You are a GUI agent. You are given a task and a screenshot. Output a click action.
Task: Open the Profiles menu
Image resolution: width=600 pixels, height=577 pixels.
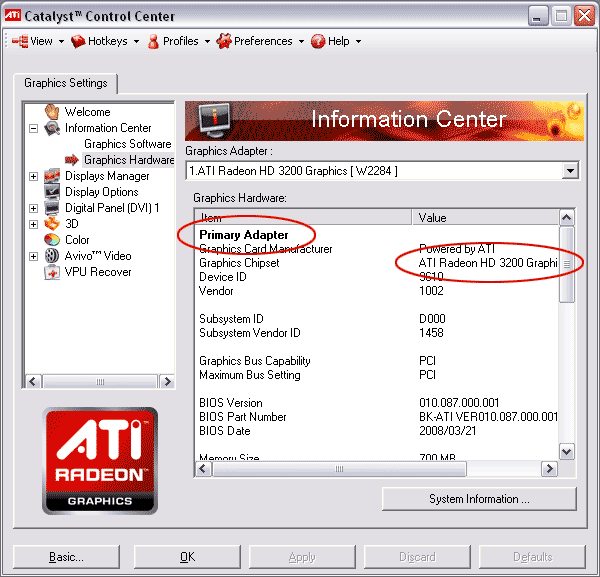[179, 41]
